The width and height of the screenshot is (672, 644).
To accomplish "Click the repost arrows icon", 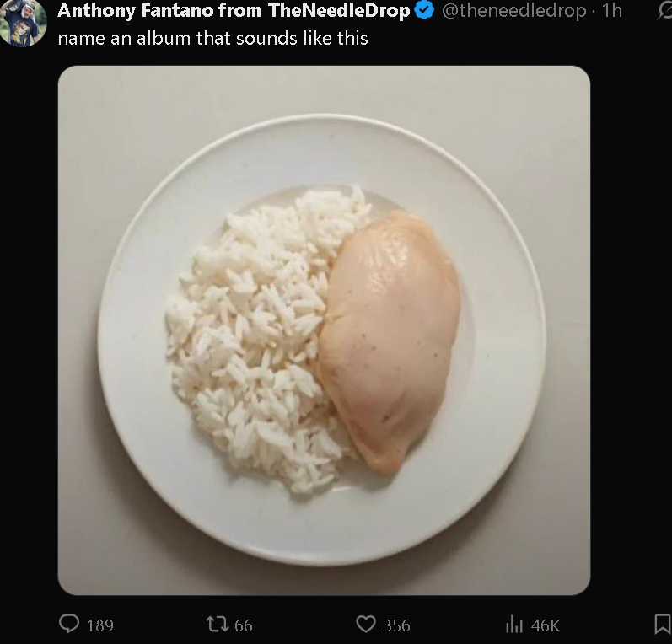I will [x=217, y=624].
